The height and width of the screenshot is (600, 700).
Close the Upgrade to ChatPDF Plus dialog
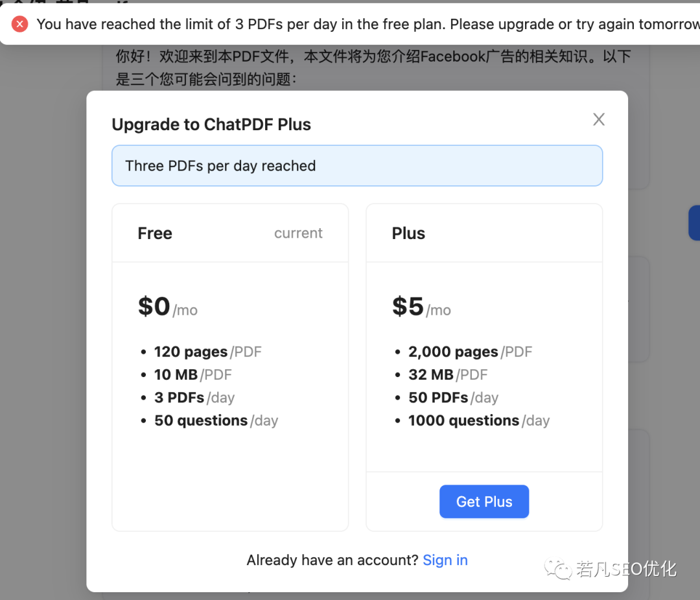(x=599, y=119)
